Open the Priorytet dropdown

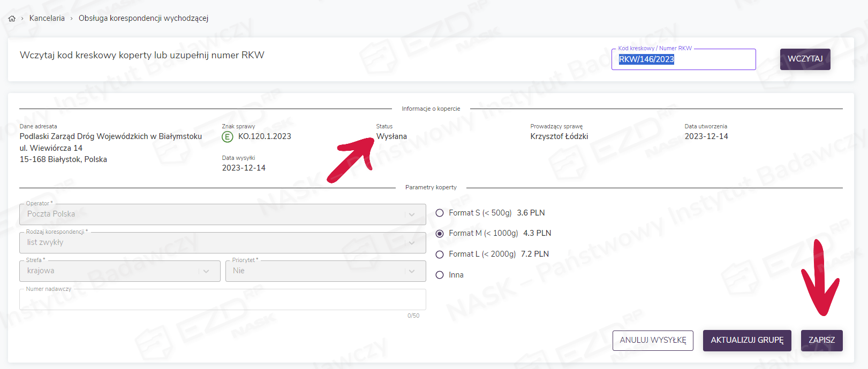pos(325,271)
